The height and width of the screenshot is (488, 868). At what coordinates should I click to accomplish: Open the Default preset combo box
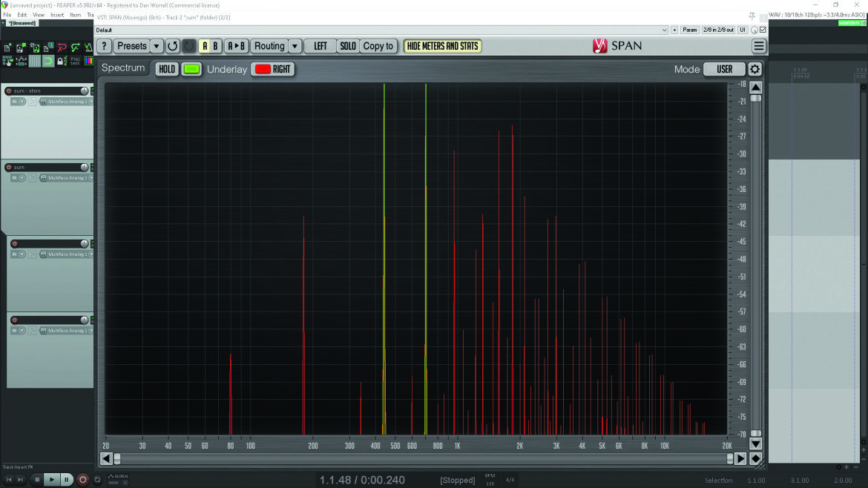pos(381,30)
